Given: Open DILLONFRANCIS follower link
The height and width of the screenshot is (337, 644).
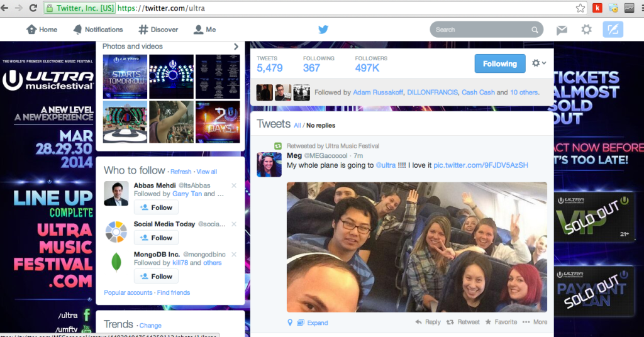Looking at the screenshot, I should coord(432,93).
